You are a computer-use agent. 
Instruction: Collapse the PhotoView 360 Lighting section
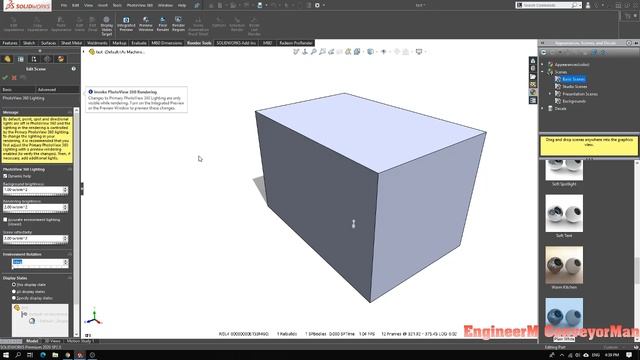(69, 169)
